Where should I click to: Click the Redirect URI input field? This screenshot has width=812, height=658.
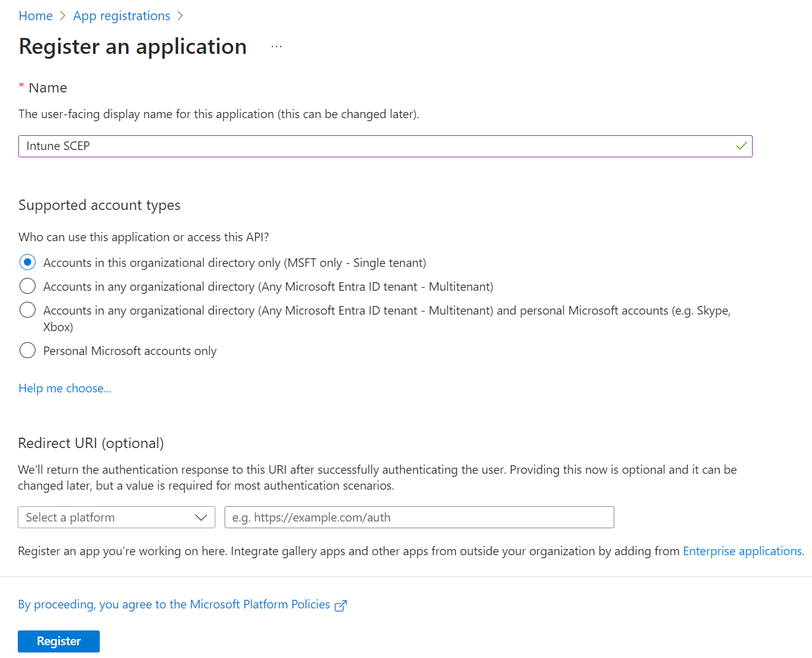419,517
